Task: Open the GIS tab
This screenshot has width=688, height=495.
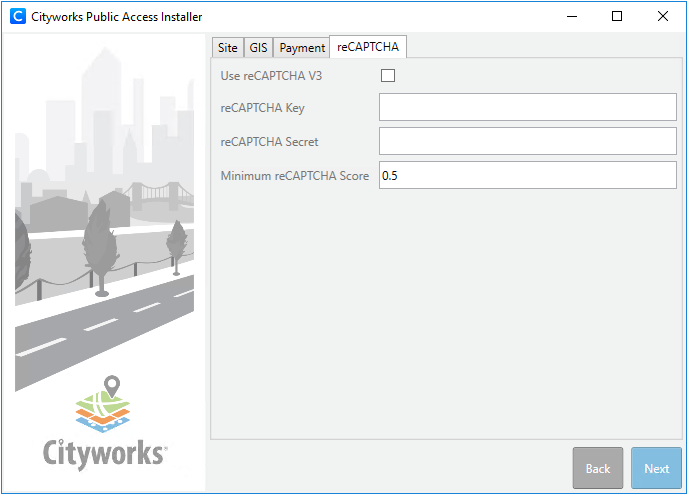Action: pyautogui.click(x=259, y=48)
